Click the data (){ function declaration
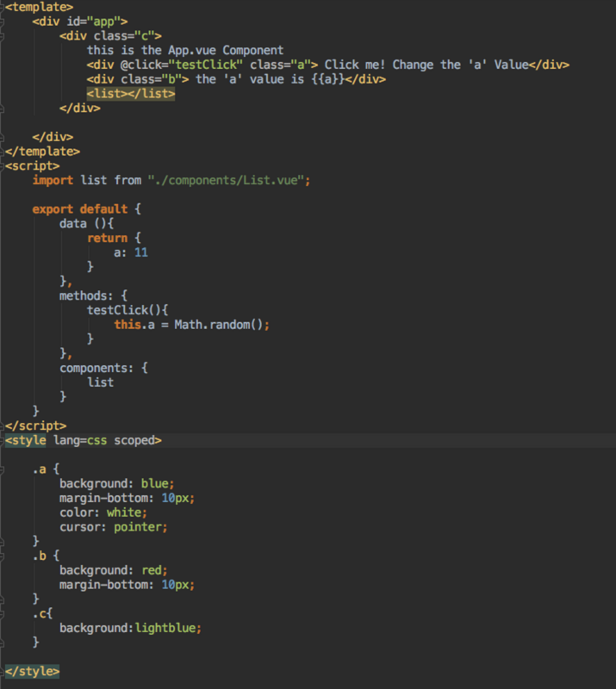The height and width of the screenshot is (689, 616). tap(87, 224)
